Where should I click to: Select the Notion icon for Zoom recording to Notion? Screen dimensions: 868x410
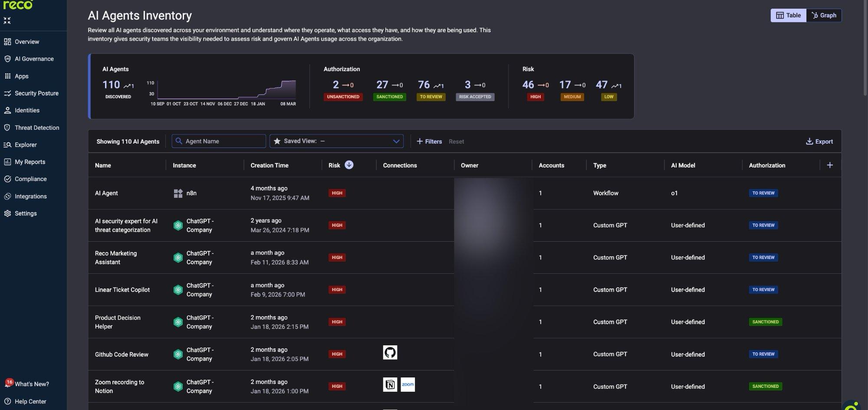click(x=390, y=384)
